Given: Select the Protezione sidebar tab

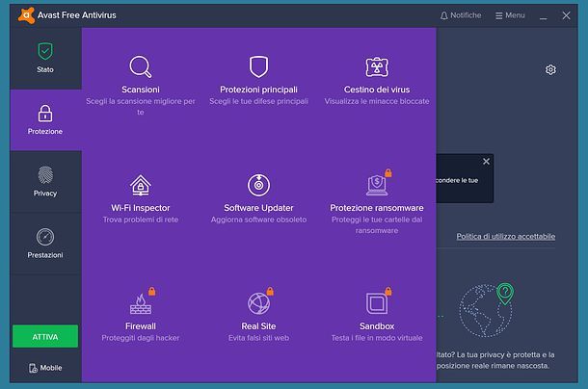Looking at the screenshot, I should [x=45, y=118].
